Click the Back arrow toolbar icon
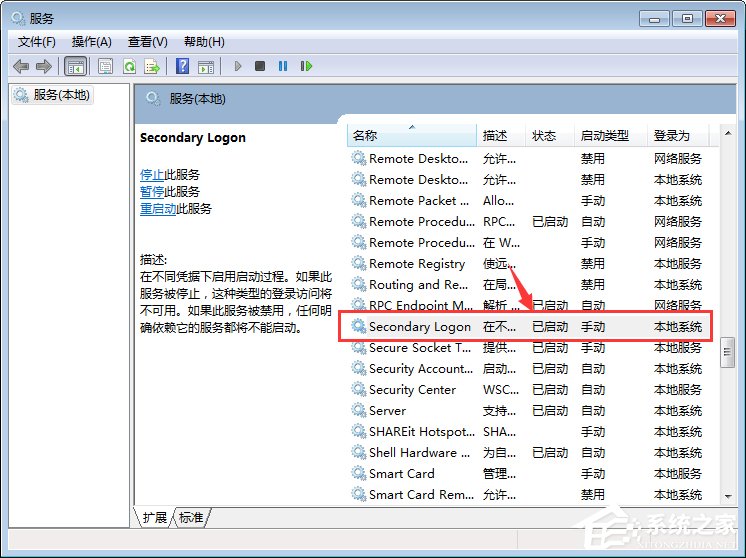This screenshot has width=746, height=558. coord(21,66)
